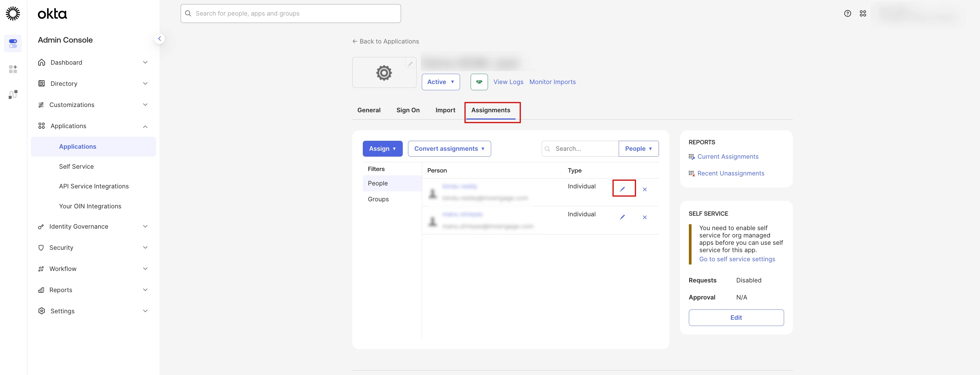980x375 pixels.
Task: Expand the Security menu chevron
Action: [145, 247]
